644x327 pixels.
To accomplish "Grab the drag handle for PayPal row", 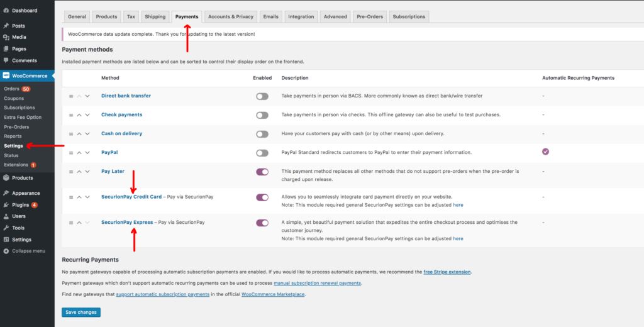I will [71, 153].
